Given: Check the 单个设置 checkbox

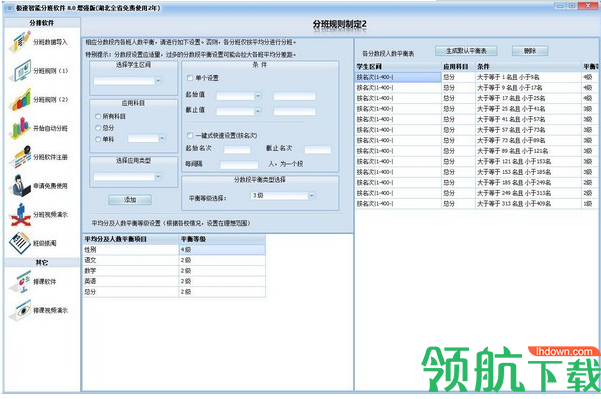Looking at the screenshot, I should pyautogui.click(x=190, y=78).
